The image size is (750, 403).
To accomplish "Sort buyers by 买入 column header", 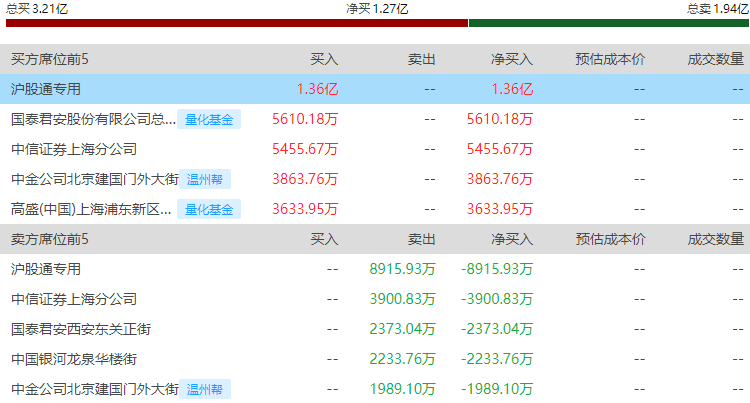I will point(324,59).
